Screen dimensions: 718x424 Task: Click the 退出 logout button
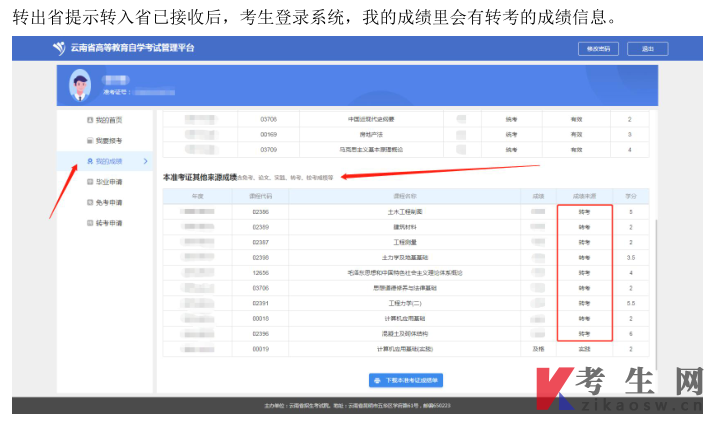(x=647, y=49)
